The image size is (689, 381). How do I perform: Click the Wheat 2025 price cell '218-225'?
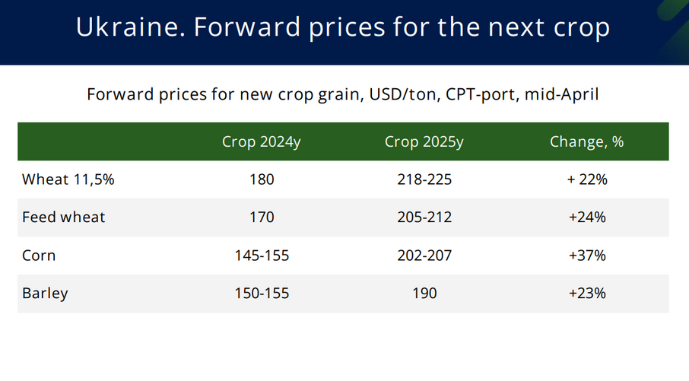coord(424,179)
